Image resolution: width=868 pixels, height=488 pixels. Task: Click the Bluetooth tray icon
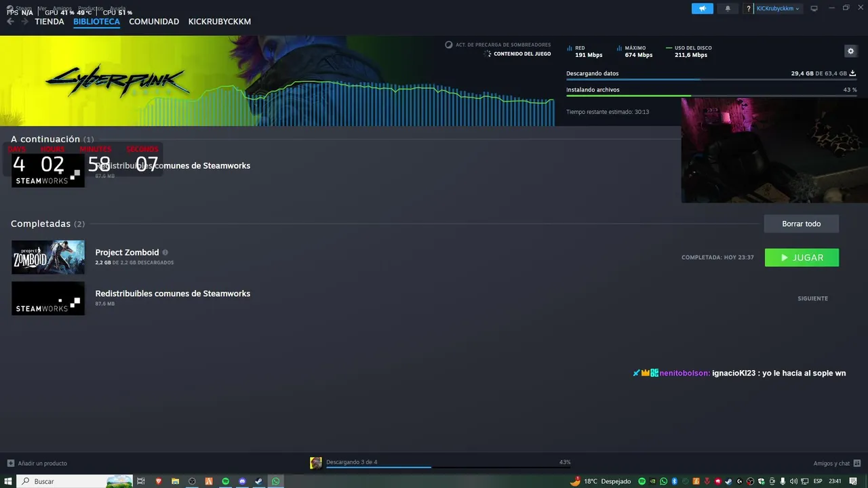674,481
